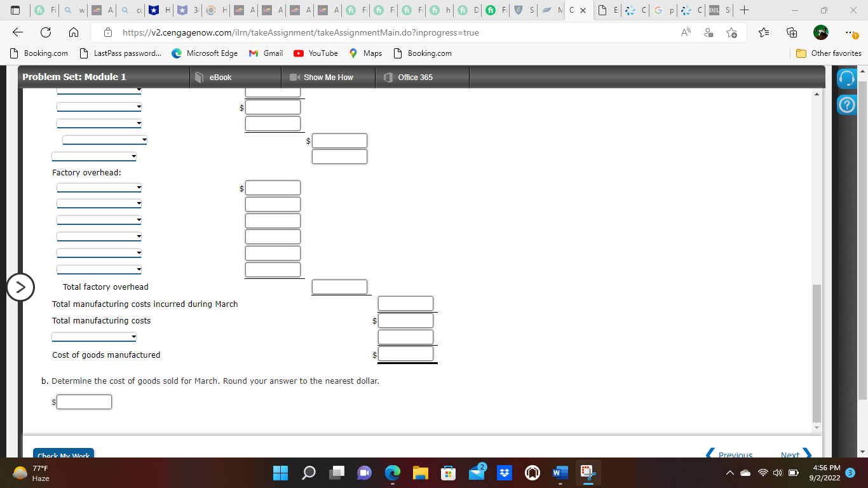This screenshot has width=868, height=488.
Task: Open File Explorer from the taskbar
Action: pyautogui.click(x=420, y=473)
